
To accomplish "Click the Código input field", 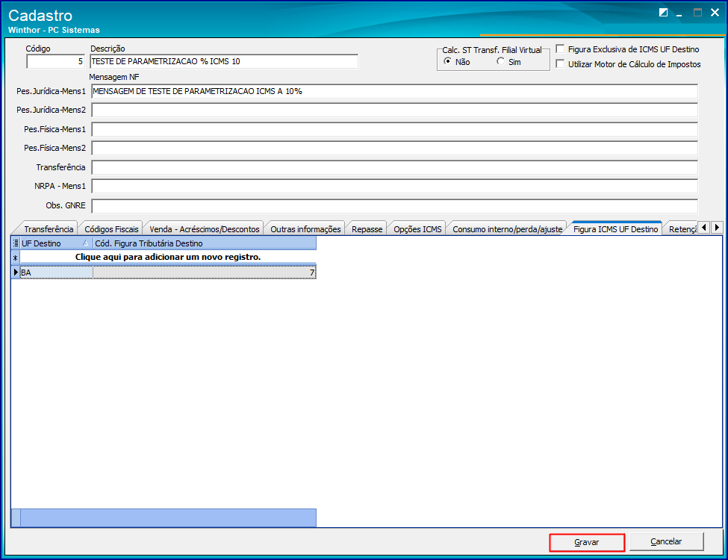I will (x=56, y=61).
